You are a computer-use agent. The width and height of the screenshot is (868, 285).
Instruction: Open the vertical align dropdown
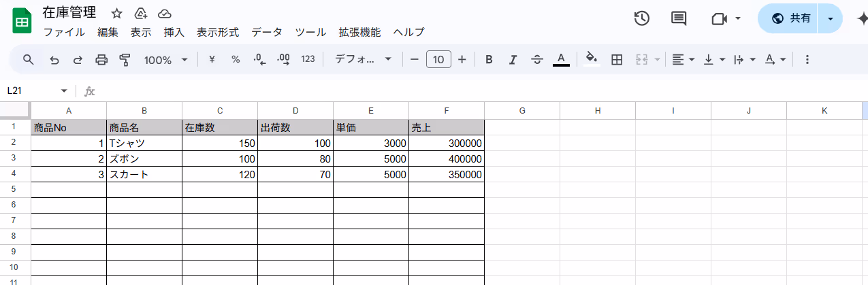click(714, 60)
